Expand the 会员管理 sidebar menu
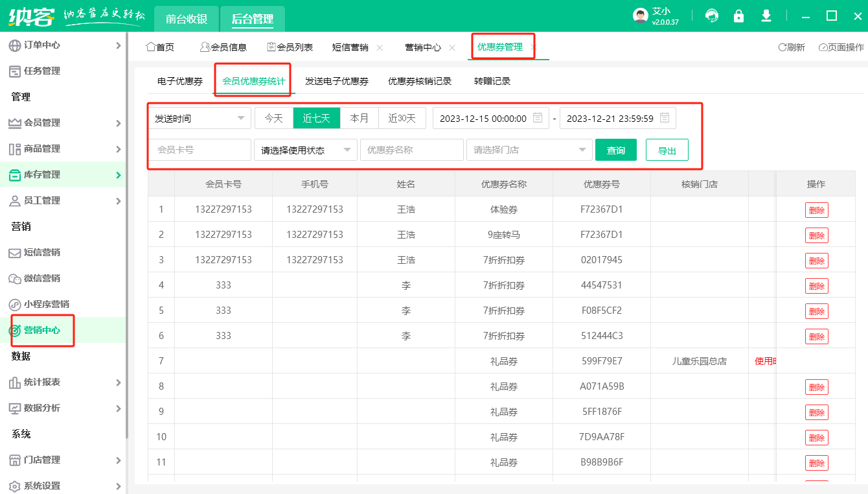Viewport: 868px width, 494px height. click(65, 123)
